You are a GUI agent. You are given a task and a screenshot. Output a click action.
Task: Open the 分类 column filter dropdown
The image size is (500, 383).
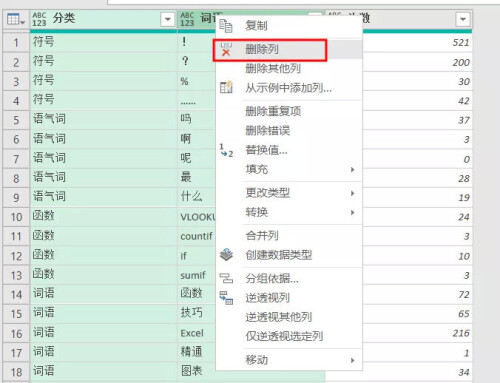click(168, 19)
